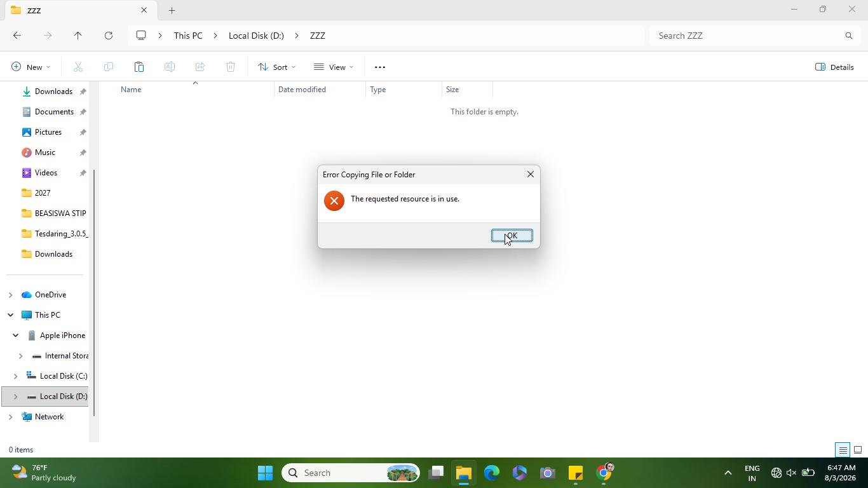Open the Pictures quick access folder
Viewport: 868px width, 488px height.
click(48, 132)
